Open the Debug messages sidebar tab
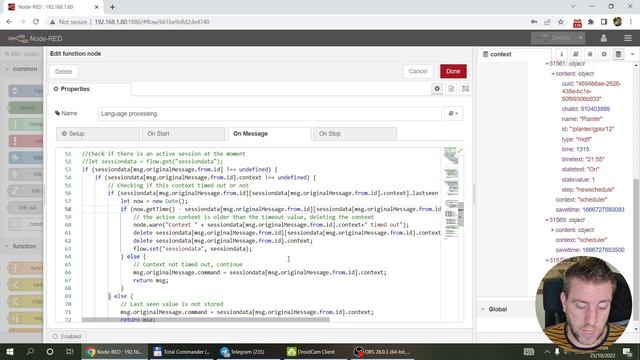This screenshot has height=360, width=640. pyautogui.click(x=590, y=54)
